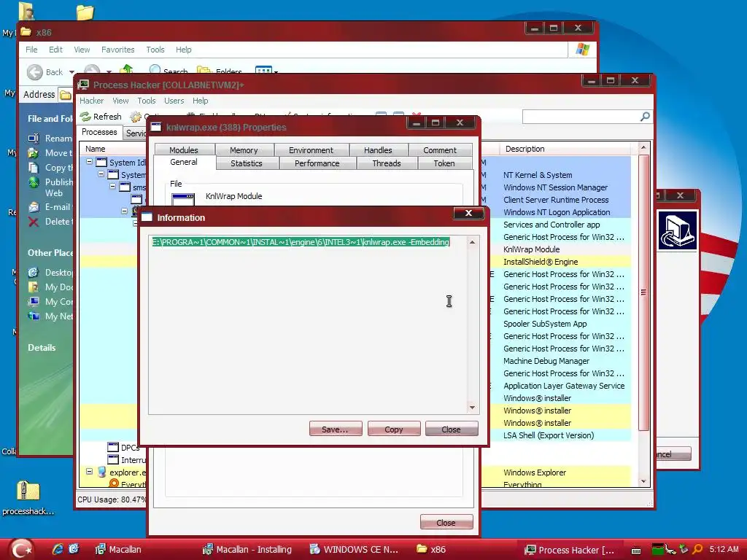Select the Spooler SubSystem App row
Viewport: 747px width, 560px height.
point(544,323)
